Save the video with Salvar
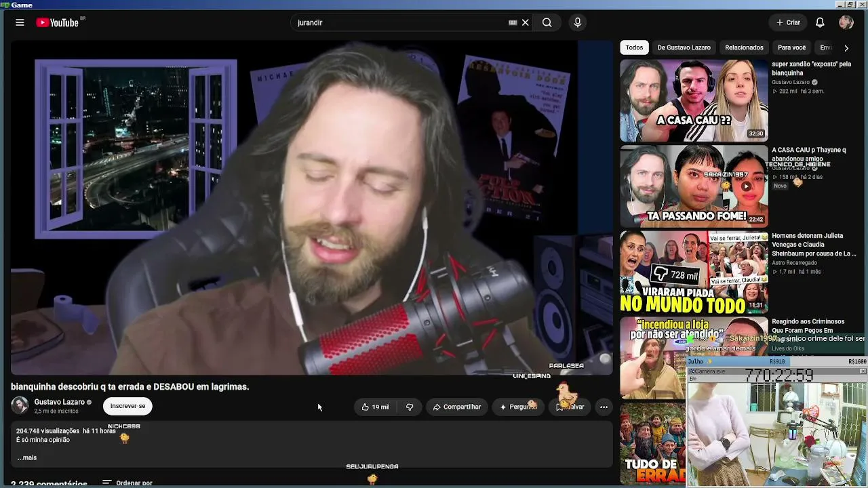The height and width of the screenshot is (488, 868). click(570, 407)
